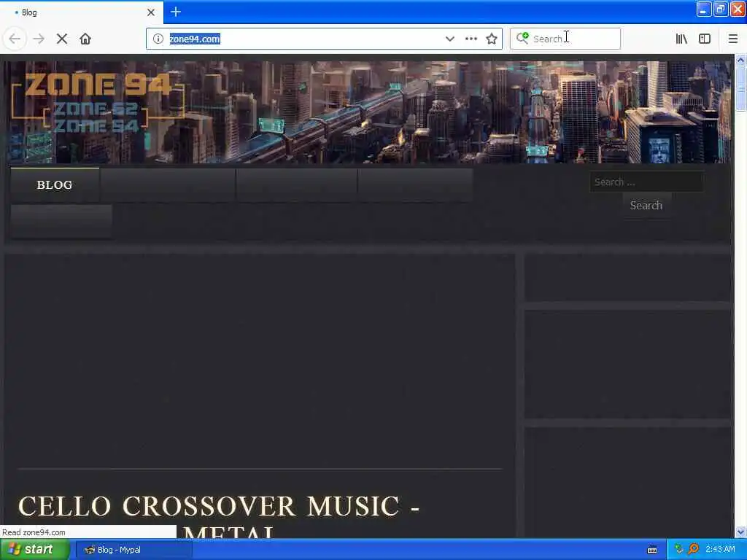Bookmark this page with the star
This screenshot has height=560, width=747.
click(x=492, y=39)
